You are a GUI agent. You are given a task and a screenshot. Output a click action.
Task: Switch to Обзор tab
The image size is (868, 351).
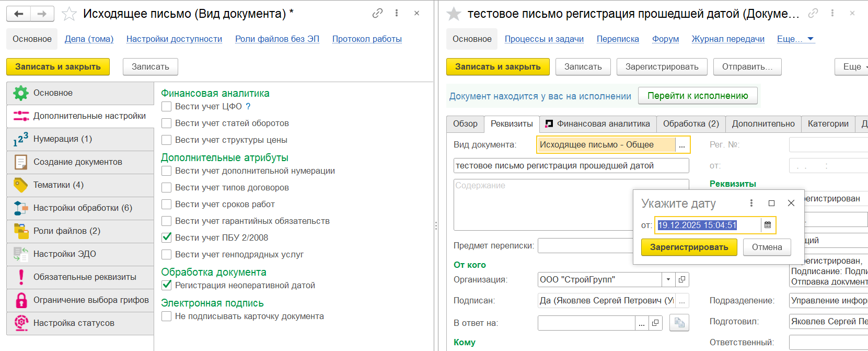(465, 124)
